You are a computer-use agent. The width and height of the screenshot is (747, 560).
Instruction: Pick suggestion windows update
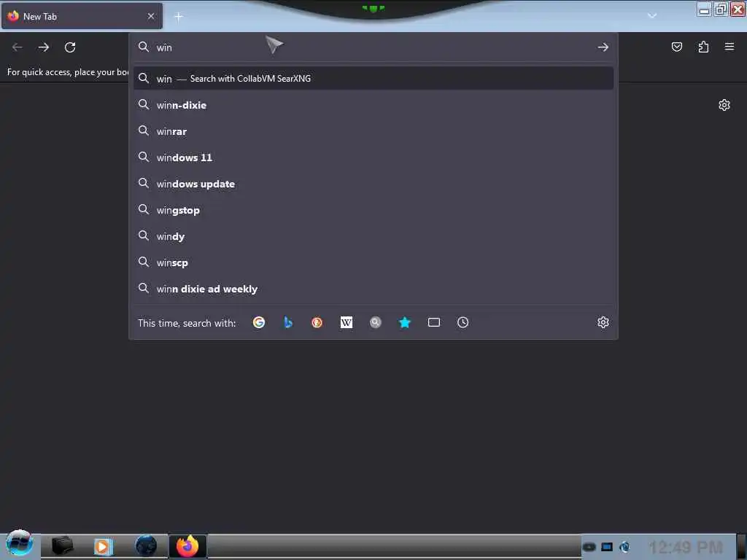pos(373,184)
